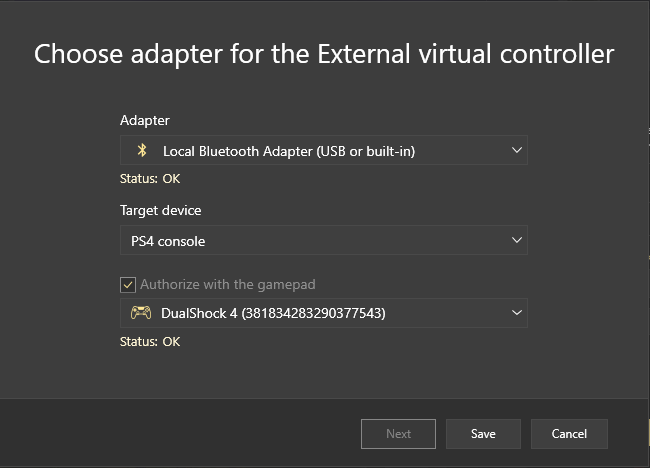Expand the gamepad selection dropdown chevron
This screenshot has width=650, height=468.
[x=516, y=313]
